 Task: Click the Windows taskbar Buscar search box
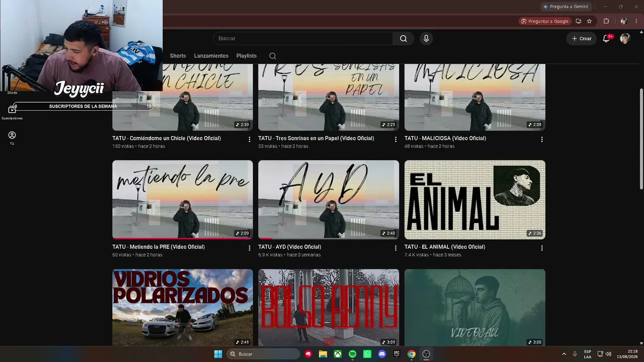262,354
